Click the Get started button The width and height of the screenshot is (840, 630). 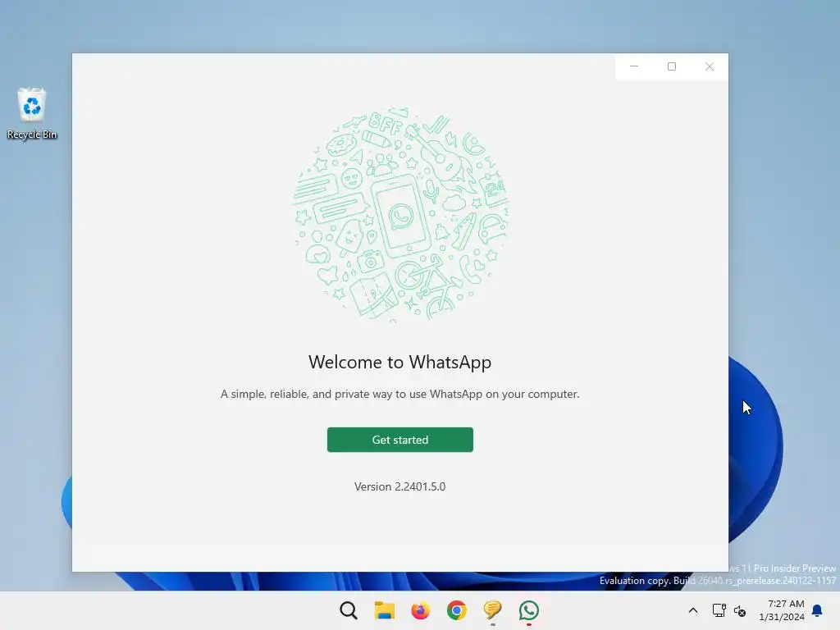(400, 440)
